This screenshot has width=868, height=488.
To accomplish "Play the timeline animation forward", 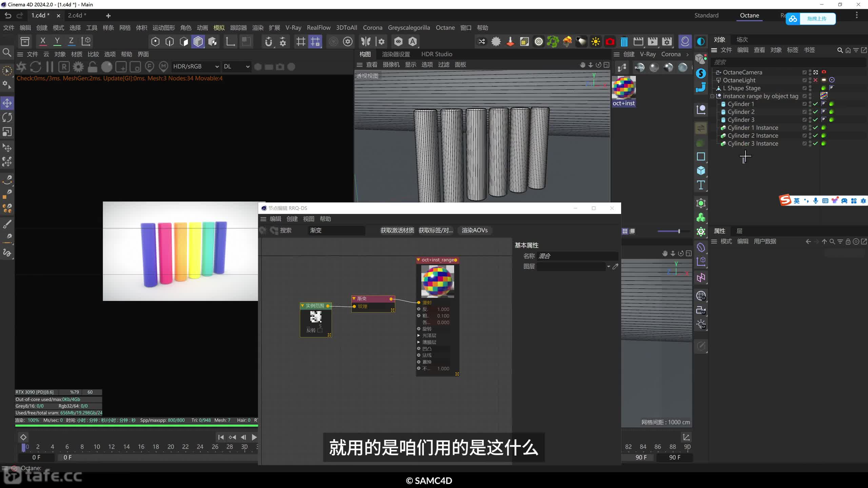I will pyautogui.click(x=254, y=437).
